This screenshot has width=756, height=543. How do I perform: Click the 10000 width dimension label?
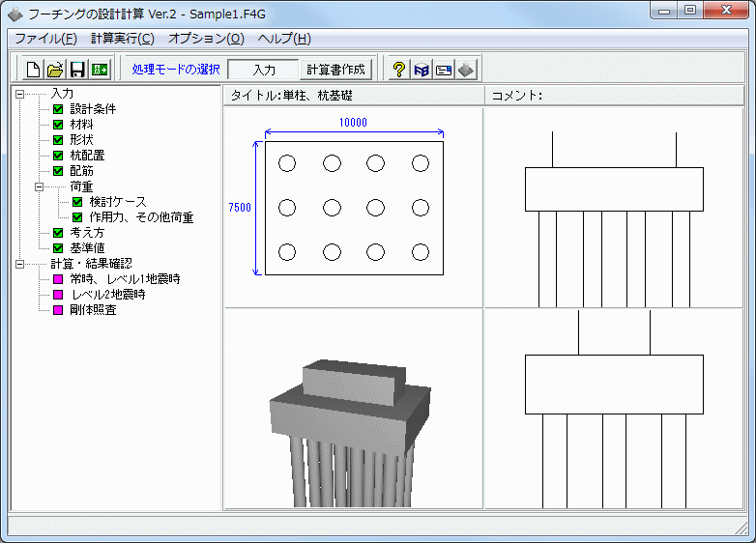353,123
